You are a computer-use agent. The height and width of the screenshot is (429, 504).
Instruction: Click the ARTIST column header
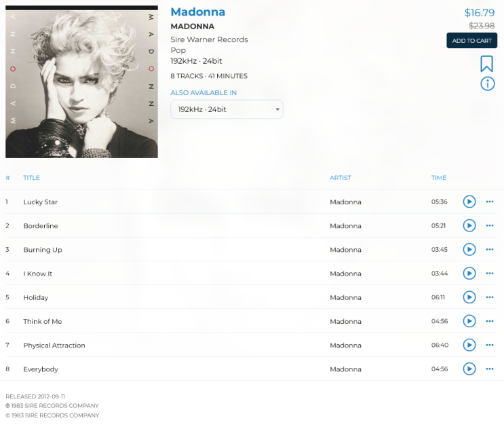[x=341, y=178]
